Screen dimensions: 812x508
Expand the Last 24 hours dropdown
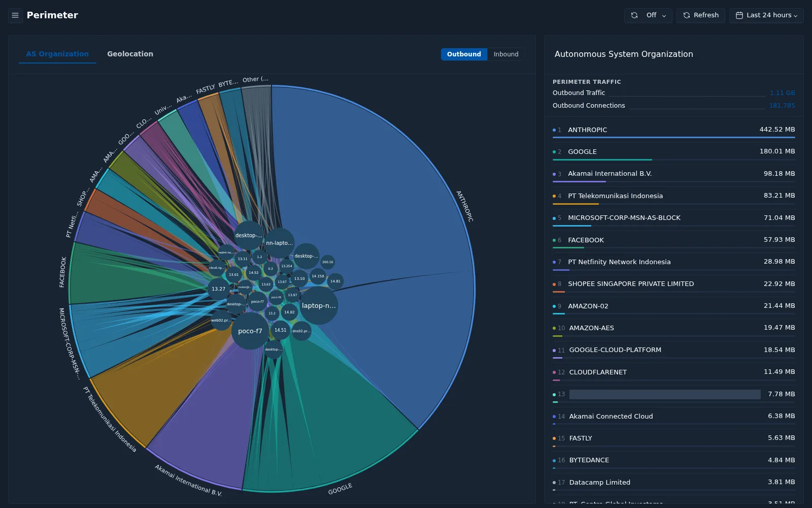tap(766, 15)
